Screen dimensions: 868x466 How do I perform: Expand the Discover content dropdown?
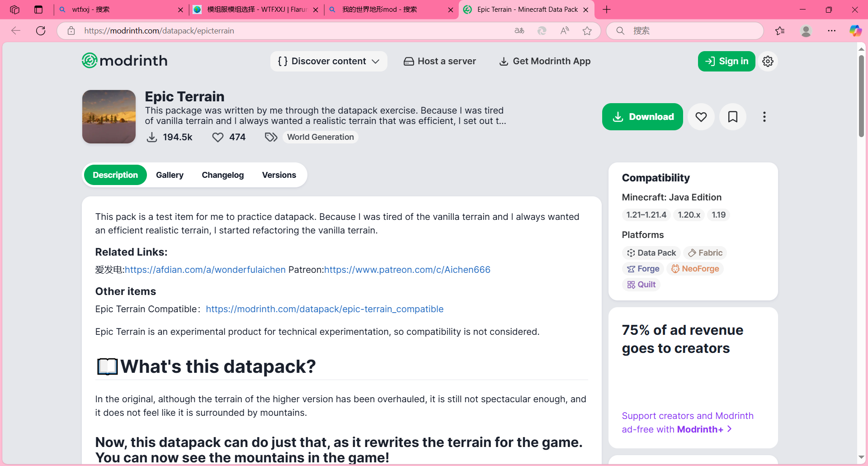[329, 61]
